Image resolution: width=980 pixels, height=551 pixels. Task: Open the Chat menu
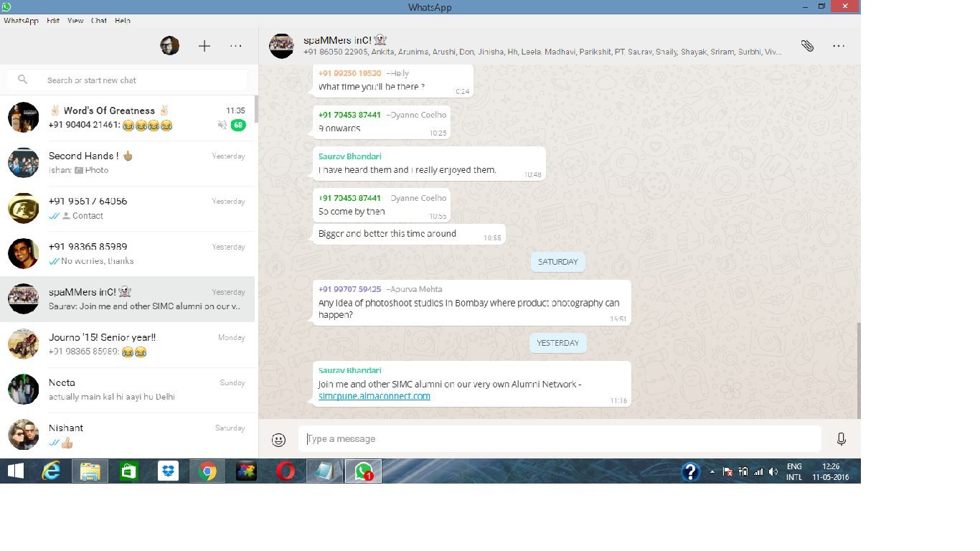tap(99, 21)
